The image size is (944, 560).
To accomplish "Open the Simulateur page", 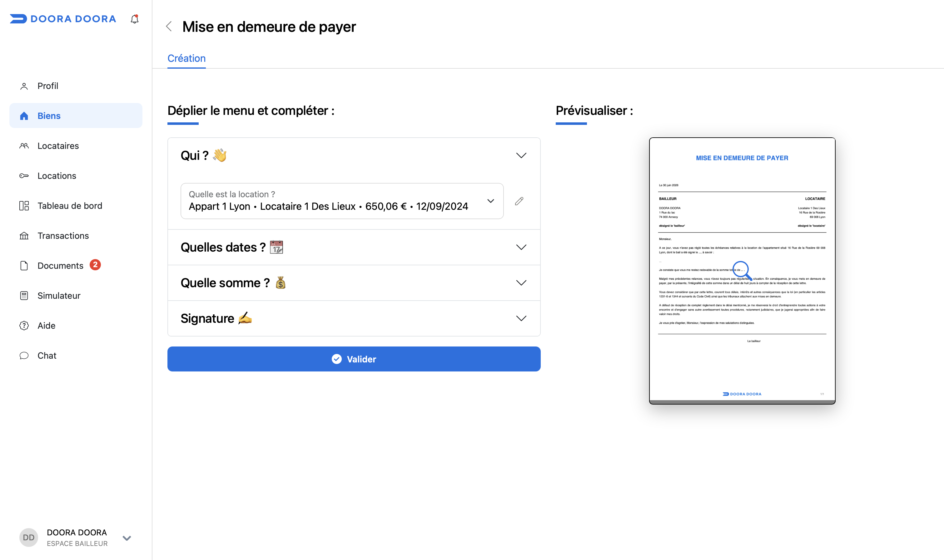I will (76, 296).
